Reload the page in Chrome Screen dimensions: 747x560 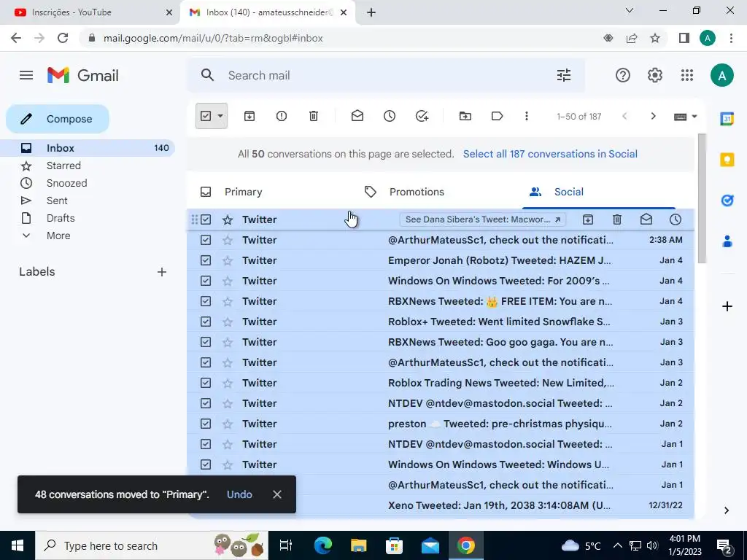tap(63, 38)
